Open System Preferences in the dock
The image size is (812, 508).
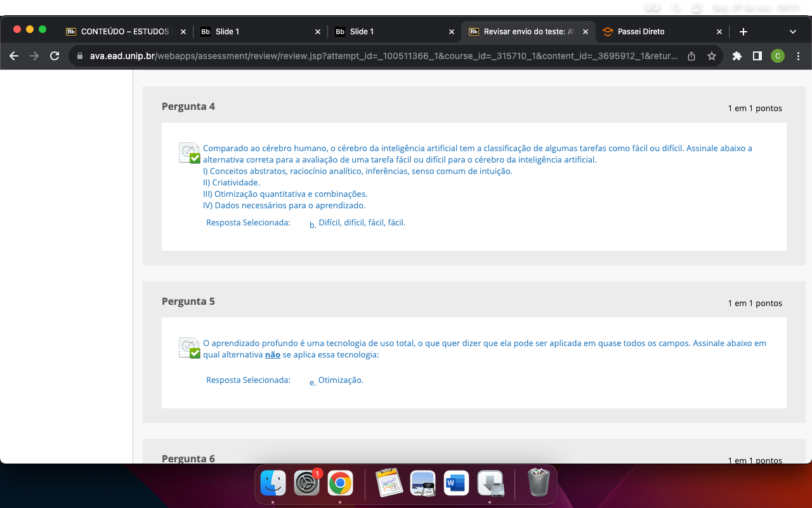[307, 483]
